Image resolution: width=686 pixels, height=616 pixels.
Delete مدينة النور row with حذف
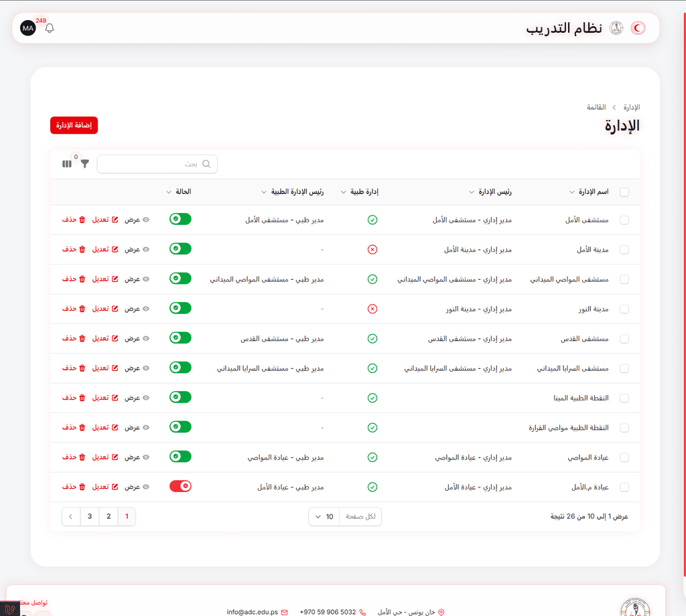point(74,309)
